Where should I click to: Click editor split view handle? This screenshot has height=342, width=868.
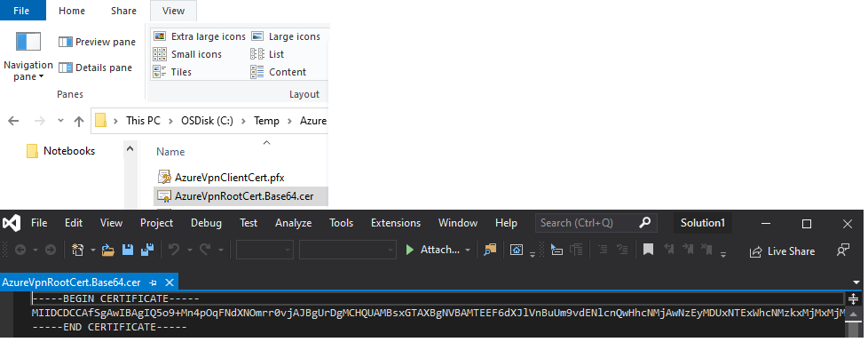tap(853, 298)
